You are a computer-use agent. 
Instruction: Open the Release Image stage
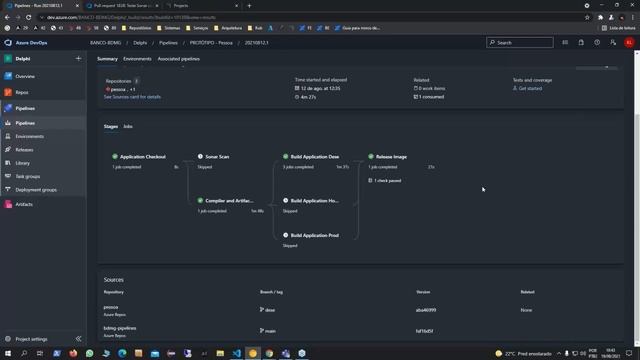click(391, 157)
